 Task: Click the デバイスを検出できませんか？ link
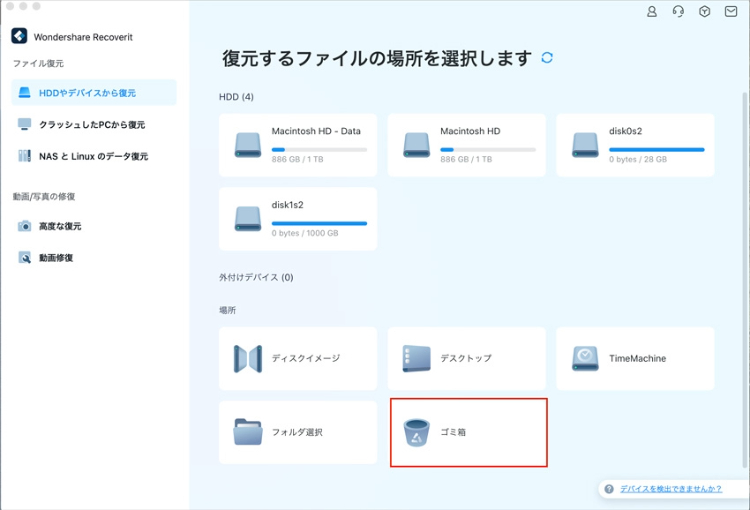[x=671, y=489]
